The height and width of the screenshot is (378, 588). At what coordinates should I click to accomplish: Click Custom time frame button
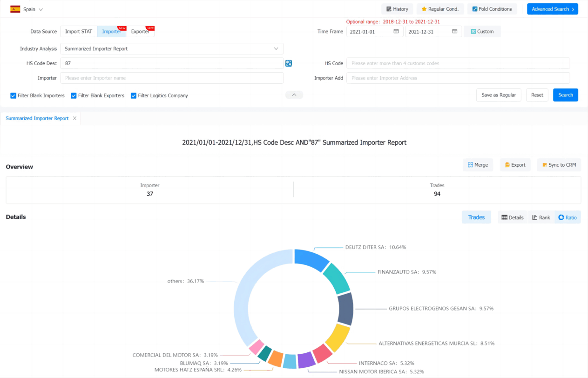click(x=482, y=32)
